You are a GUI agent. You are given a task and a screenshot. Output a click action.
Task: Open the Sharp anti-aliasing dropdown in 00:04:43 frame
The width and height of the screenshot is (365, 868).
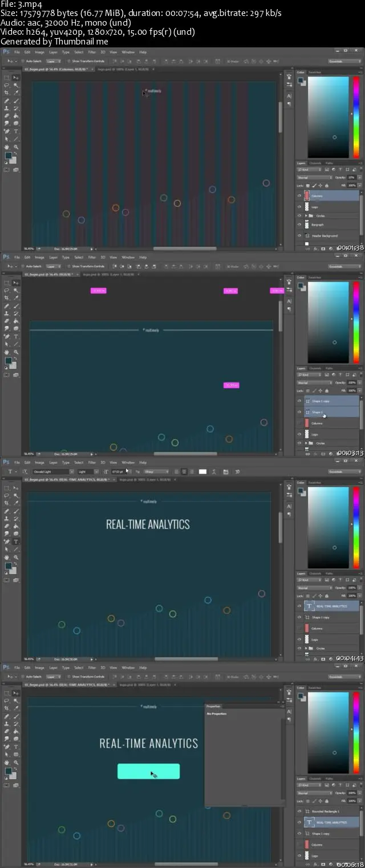[x=157, y=471]
